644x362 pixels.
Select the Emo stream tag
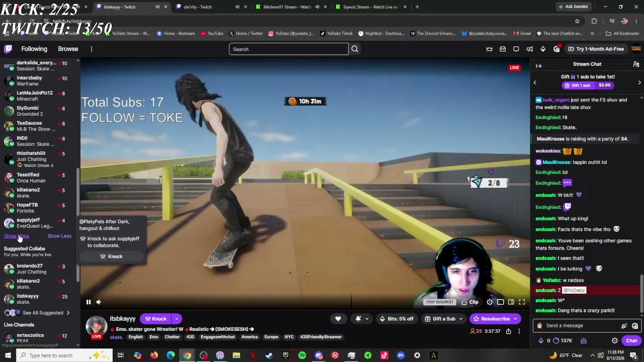[x=153, y=337]
